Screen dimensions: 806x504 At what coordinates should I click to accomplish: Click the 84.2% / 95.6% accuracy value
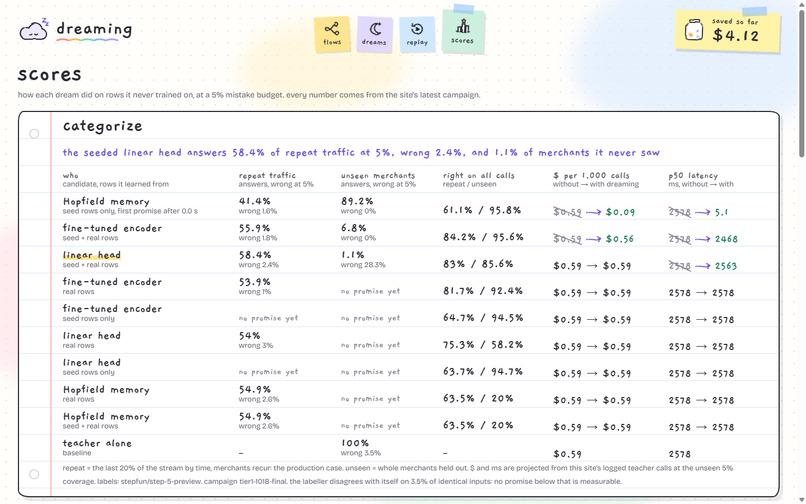pyautogui.click(x=483, y=237)
